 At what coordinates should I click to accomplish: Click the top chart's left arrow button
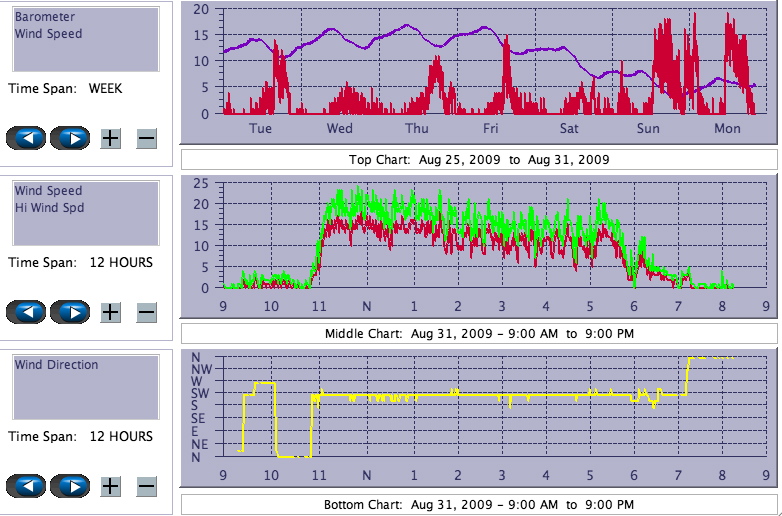point(27,138)
